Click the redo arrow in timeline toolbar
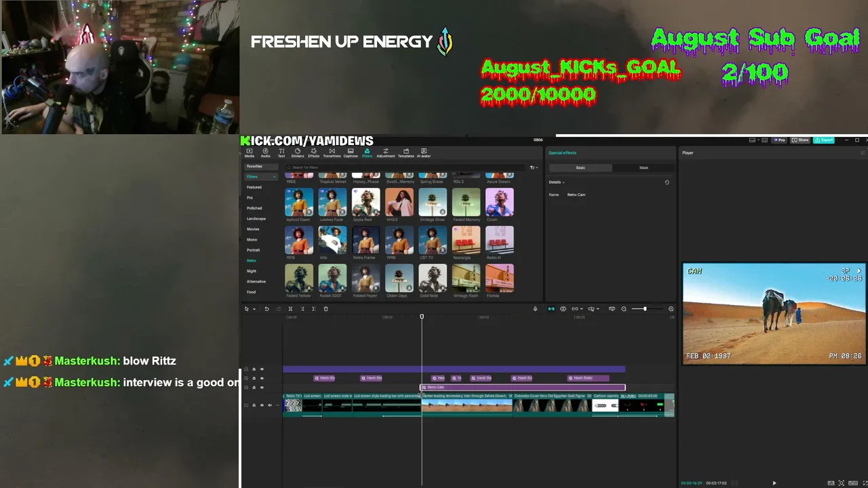 [x=278, y=309]
